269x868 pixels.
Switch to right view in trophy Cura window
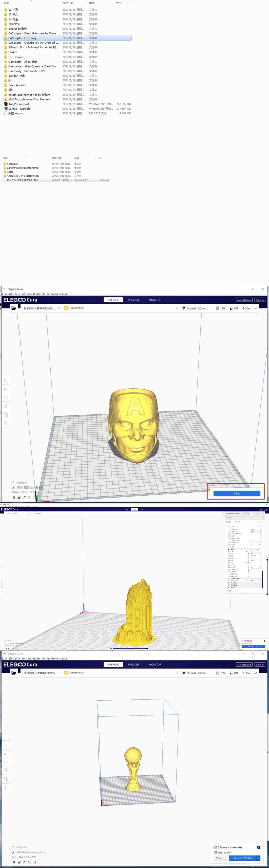pos(35,862)
